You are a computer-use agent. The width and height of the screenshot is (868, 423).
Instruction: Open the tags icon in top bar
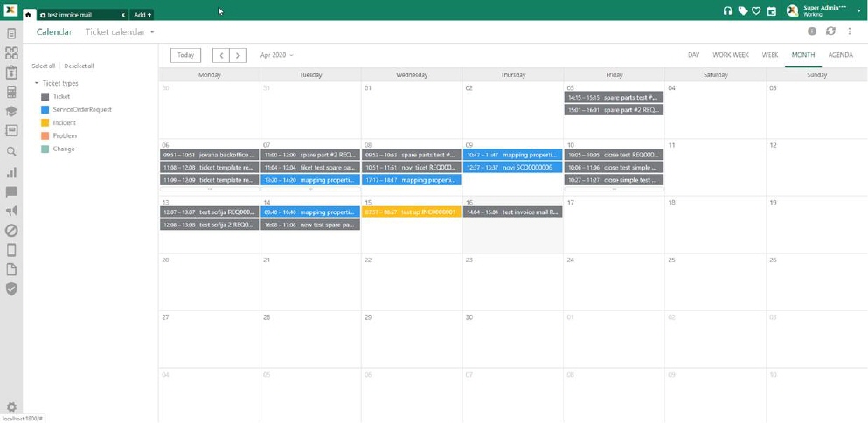[x=742, y=10]
